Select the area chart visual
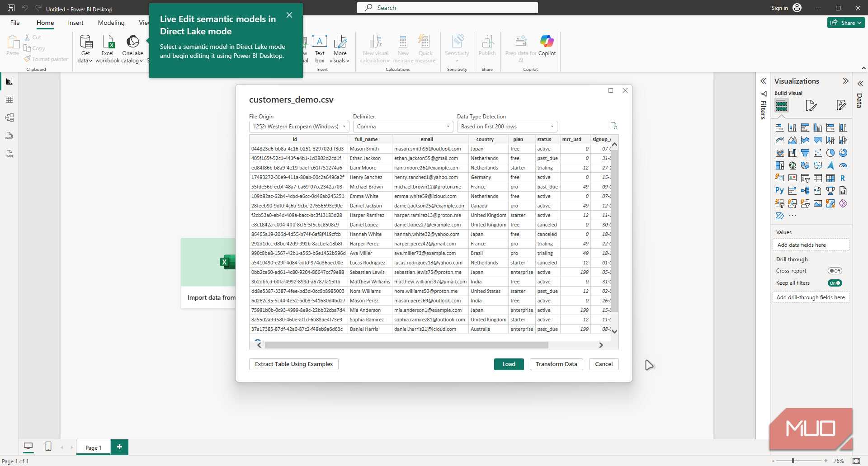Viewport: 868px width, 466px height. click(x=792, y=141)
